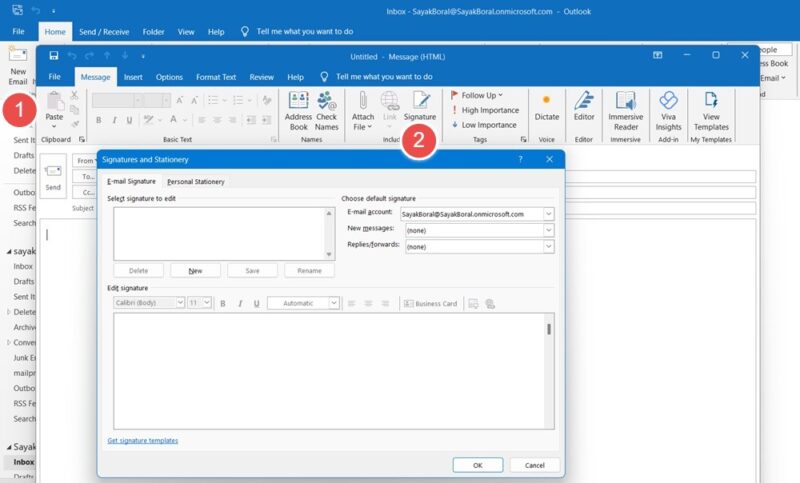
Task: Switch to the Personal Stationery tab
Action: coord(196,182)
